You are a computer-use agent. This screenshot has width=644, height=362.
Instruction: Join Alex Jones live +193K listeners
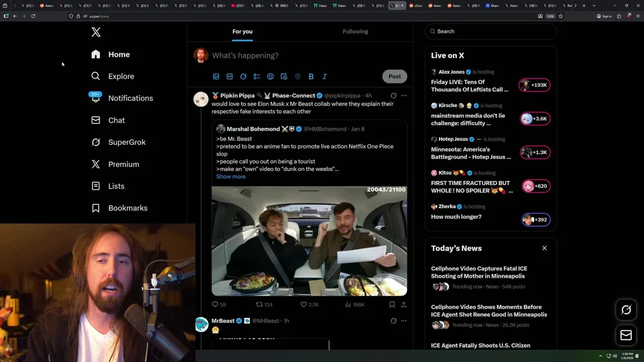pos(534,85)
